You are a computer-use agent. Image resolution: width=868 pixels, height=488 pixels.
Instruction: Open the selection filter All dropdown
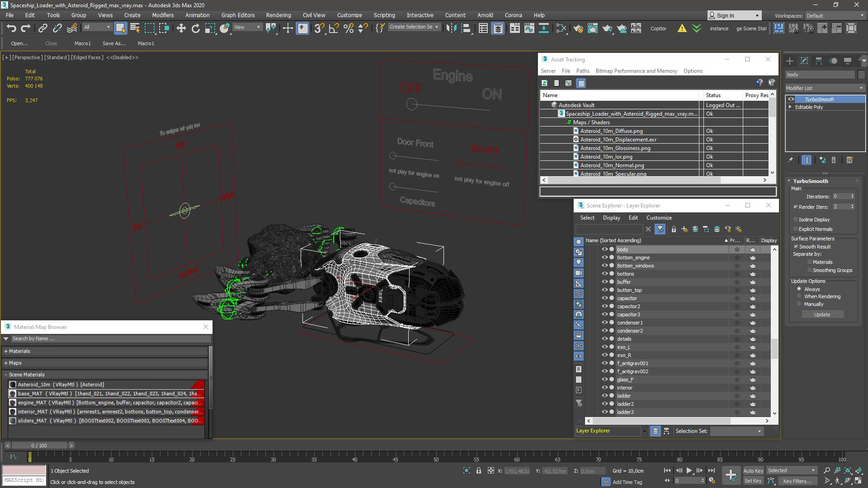97,27
